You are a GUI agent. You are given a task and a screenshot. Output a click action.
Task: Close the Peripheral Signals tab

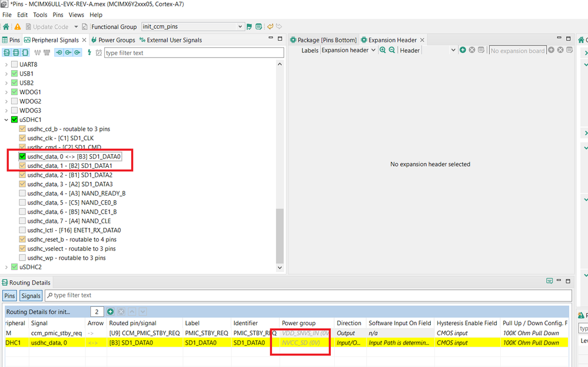[x=84, y=40]
